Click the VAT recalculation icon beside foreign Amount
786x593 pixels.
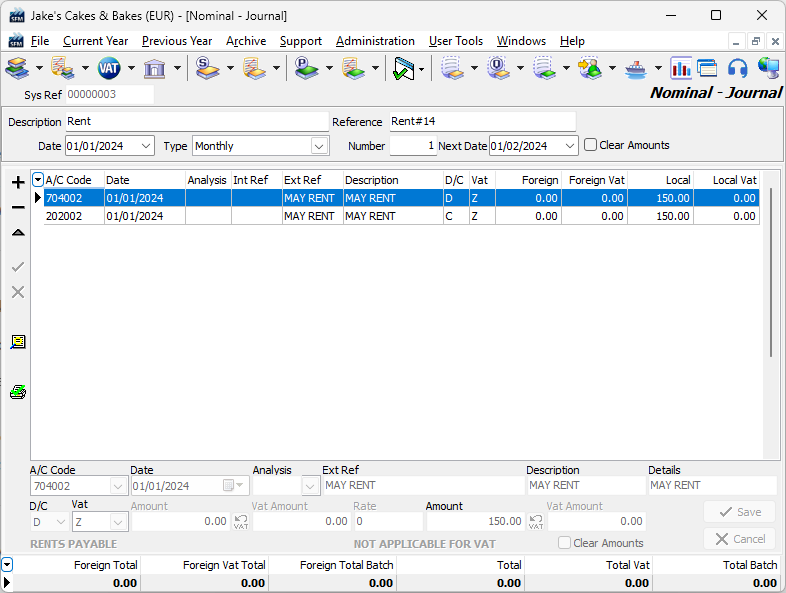(x=241, y=522)
